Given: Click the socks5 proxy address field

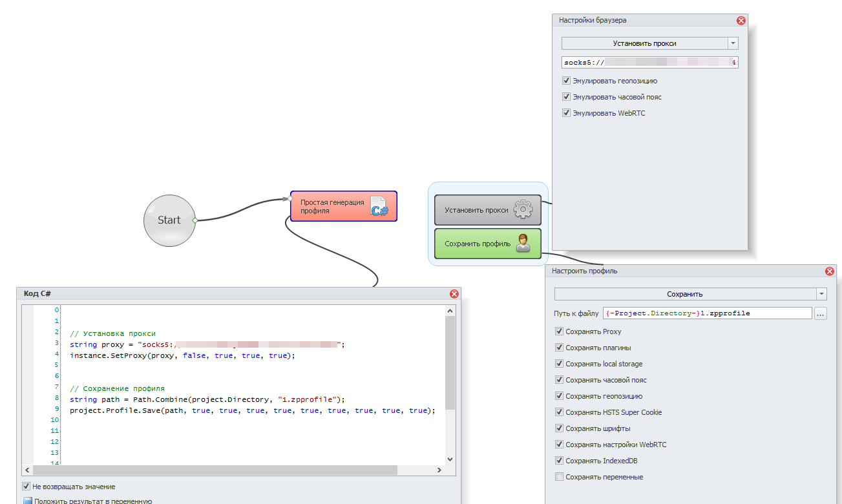Looking at the screenshot, I should [x=649, y=63].
